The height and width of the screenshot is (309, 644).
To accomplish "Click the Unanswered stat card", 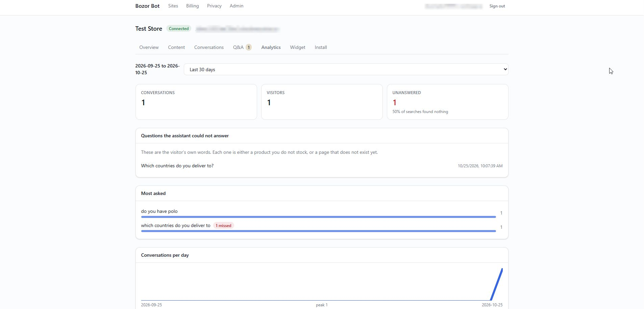I will point(448,102).
